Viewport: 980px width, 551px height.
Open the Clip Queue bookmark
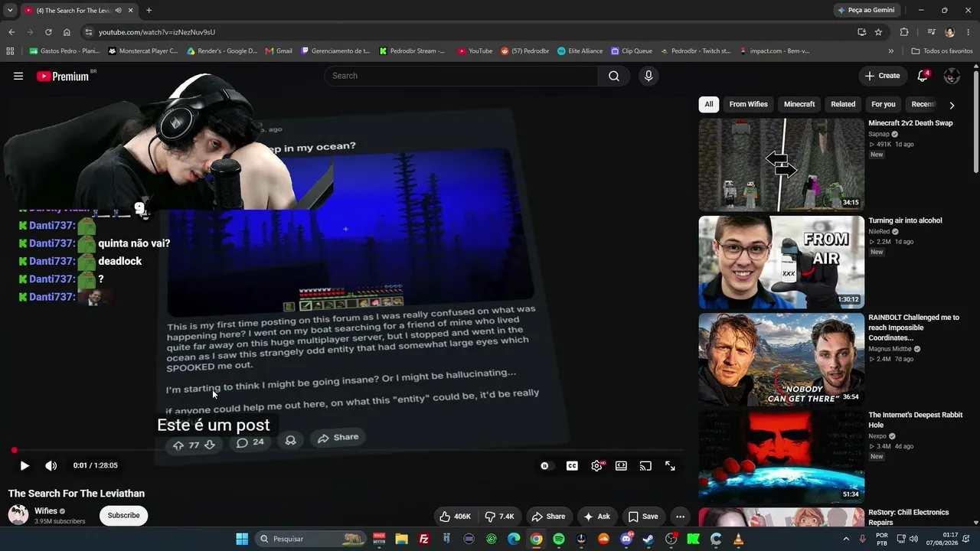click(632, 51)
